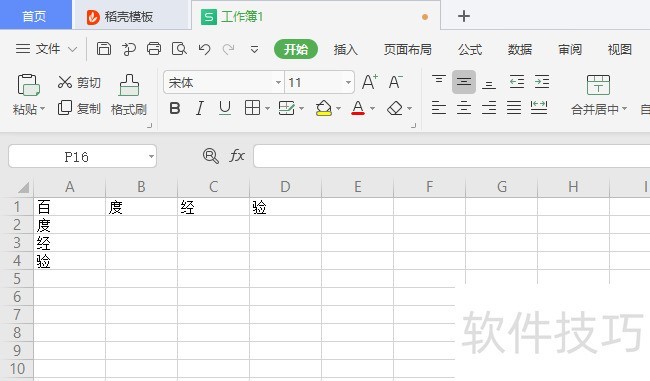Click inside the formula bar input
This screenshot has width=650, height=381.
coord(452,156)
